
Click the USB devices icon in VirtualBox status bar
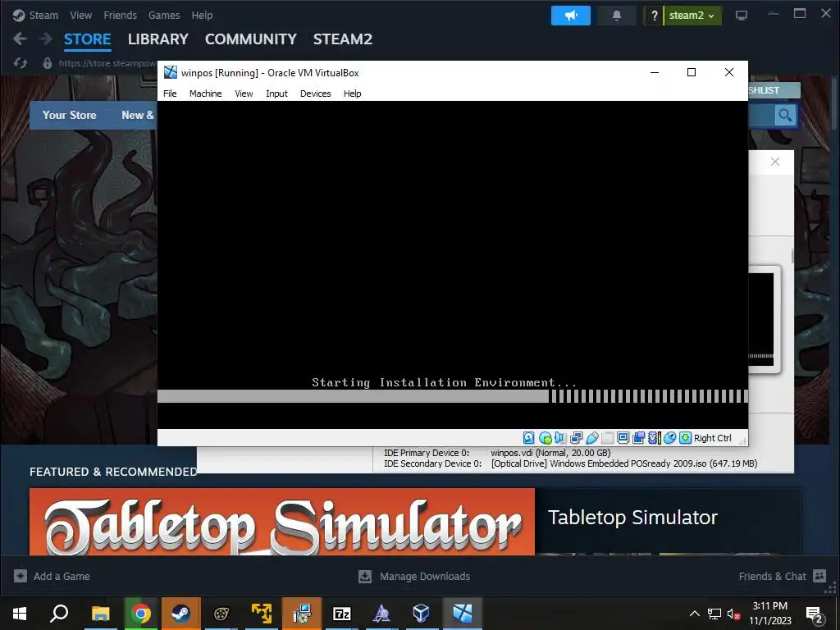592,438
